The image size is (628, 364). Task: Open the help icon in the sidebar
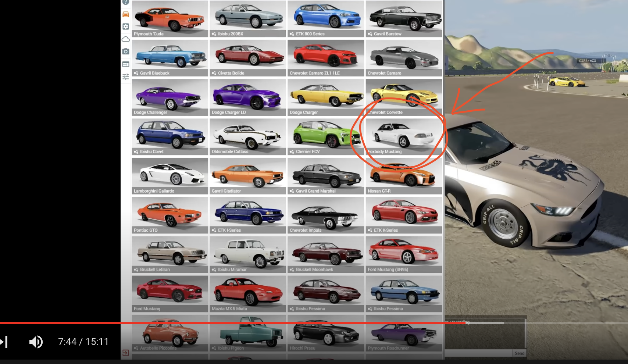click(x=126, y=2)
